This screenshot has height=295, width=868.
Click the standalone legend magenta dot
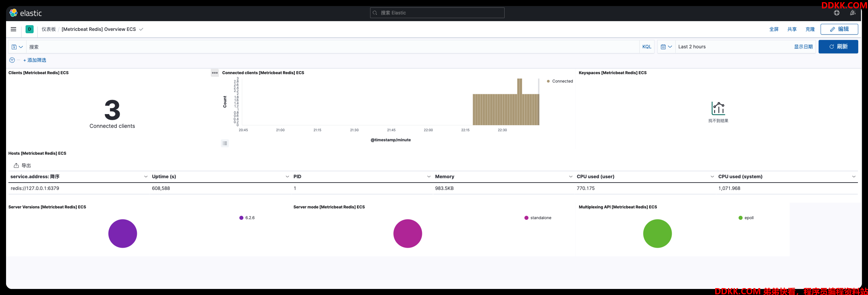tap(526, 218)
